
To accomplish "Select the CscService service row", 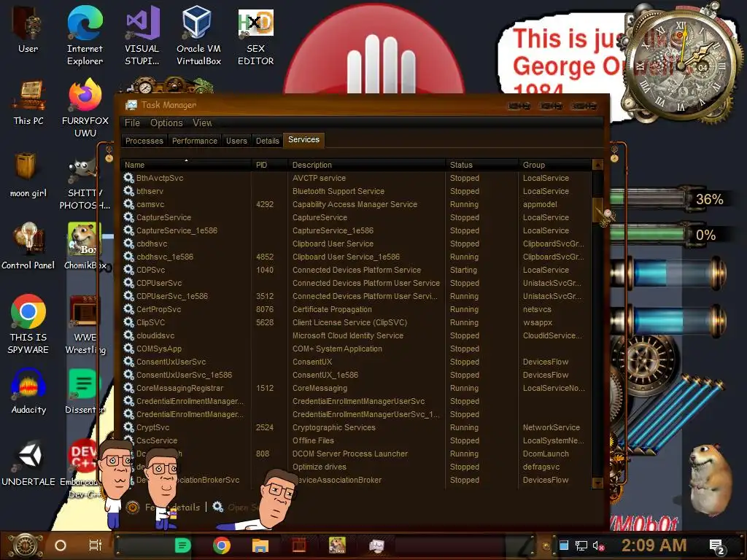I will (356, 440).
